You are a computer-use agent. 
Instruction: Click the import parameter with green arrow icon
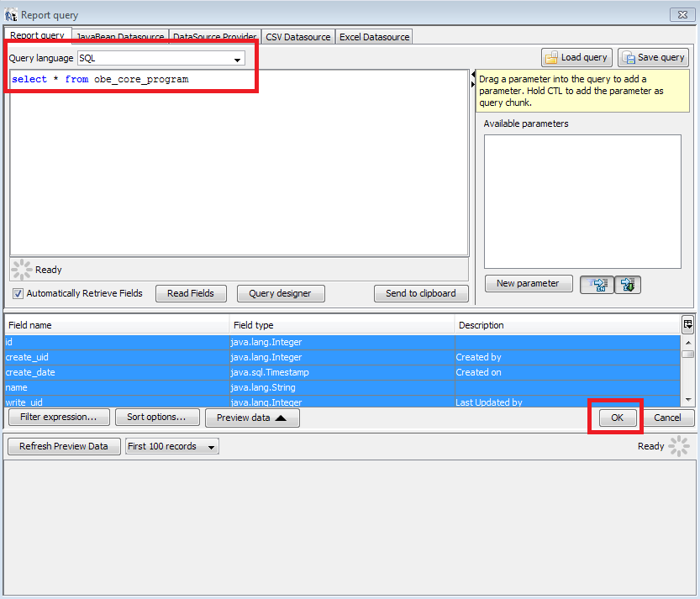pyautogui.click(x=627, y=285)
